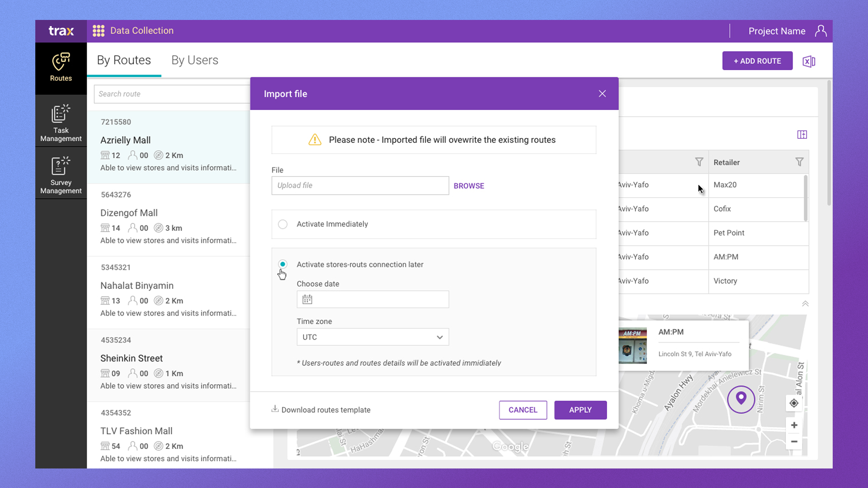Viewport: 868px width, 488px height.
Task: Click the Upload file input field
Action: (x=360, y=186)
